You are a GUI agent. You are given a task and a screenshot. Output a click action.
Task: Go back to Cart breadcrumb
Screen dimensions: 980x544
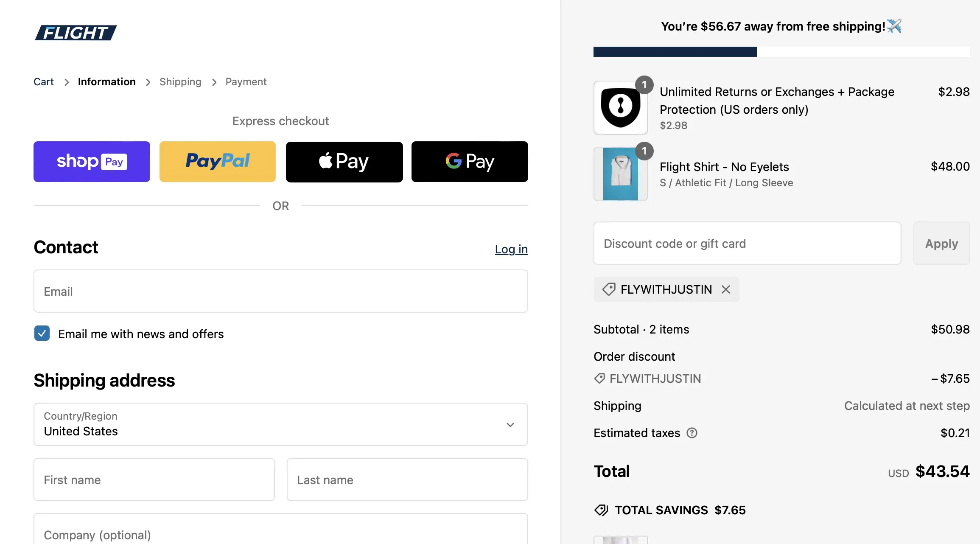click(44, 82)
